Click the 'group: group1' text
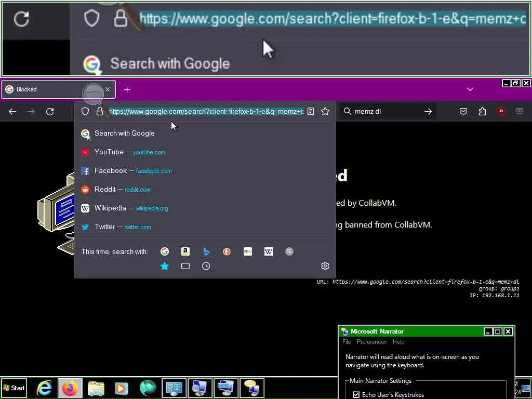 [x=499, y=289]
